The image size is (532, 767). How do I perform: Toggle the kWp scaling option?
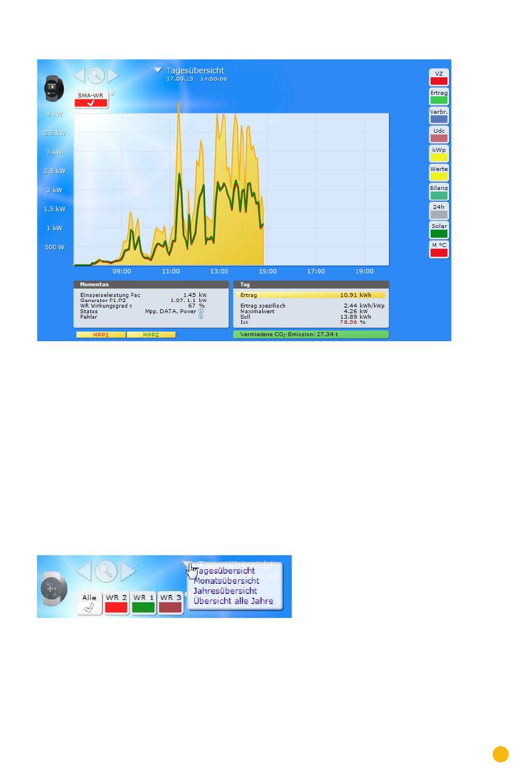(x=439, y=154)
